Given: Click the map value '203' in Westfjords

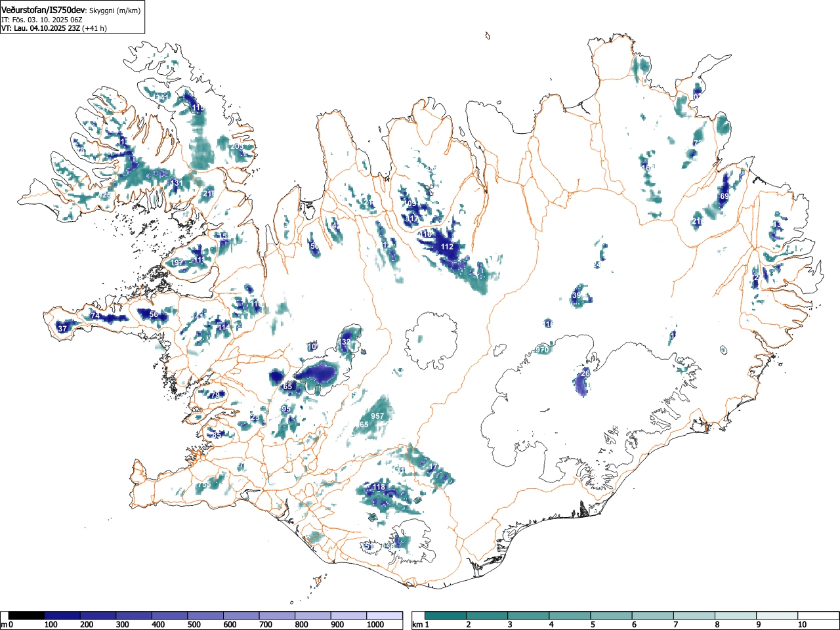Looking at the screenshot, I should click(237, 146).
